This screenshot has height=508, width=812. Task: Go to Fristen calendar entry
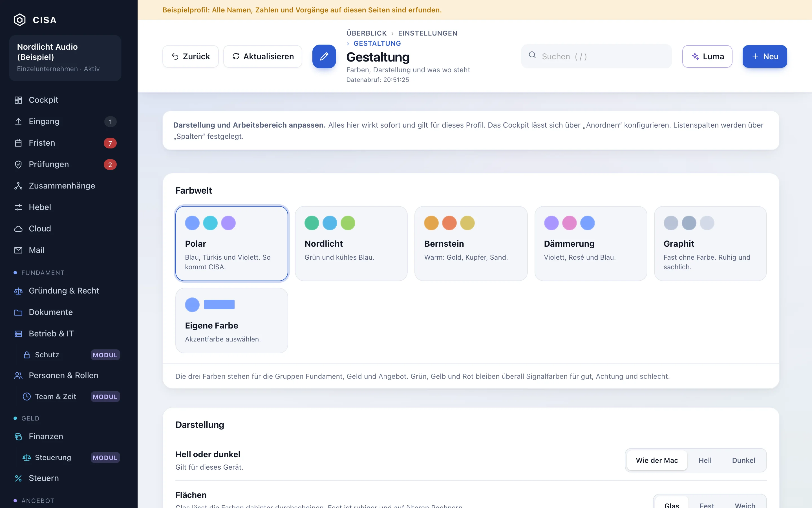pos(65,143)
